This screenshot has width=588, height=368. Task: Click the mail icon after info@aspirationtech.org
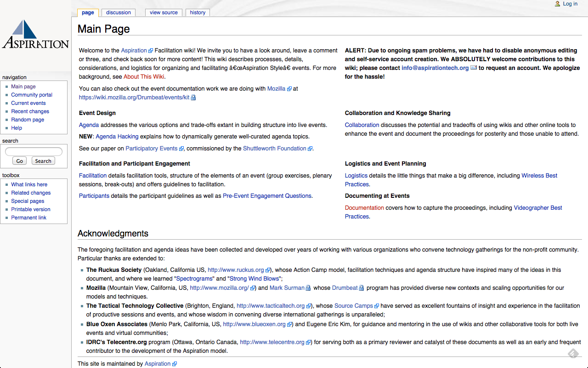pos(474,68)
